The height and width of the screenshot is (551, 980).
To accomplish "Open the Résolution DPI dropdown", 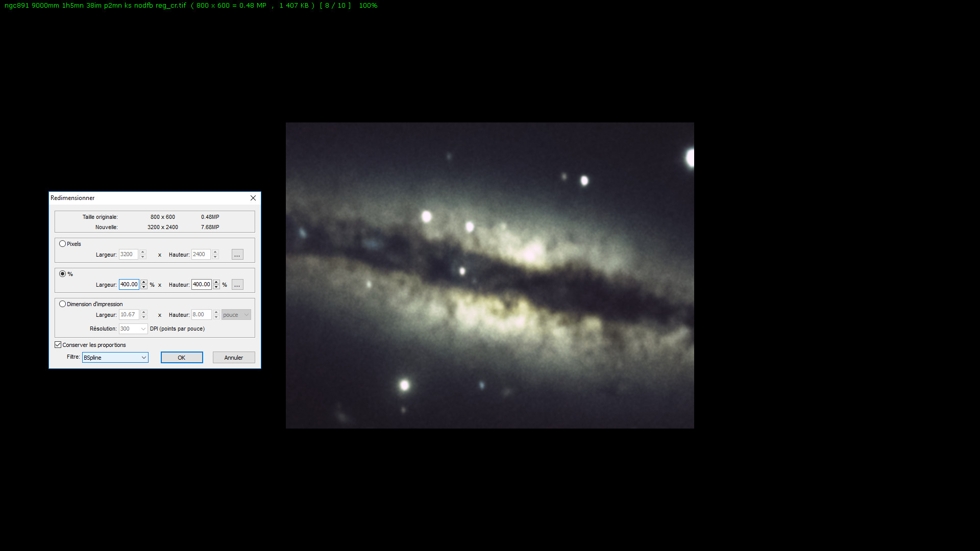I will coord(133,329).
